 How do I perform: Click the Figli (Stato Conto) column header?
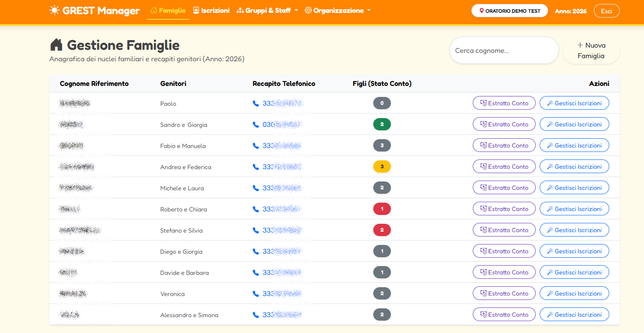[382, 84]
